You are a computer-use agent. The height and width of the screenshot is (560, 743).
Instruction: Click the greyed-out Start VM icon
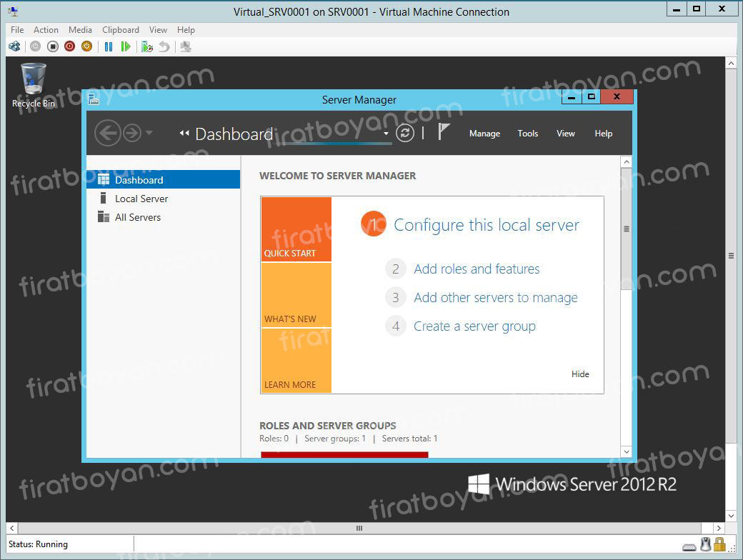point(36,46)
